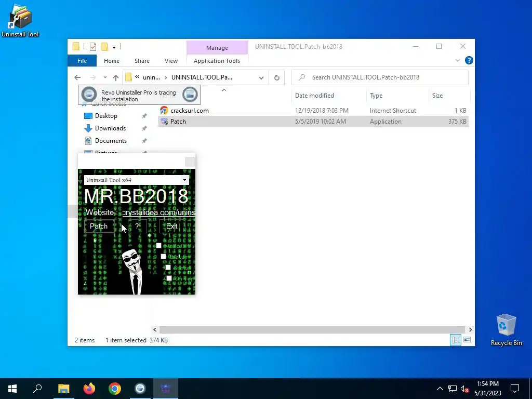The height and width of the screenshot is (399, 532).
Task: Open the Recycle Bin on desktop
Action: tap(506, 330)
